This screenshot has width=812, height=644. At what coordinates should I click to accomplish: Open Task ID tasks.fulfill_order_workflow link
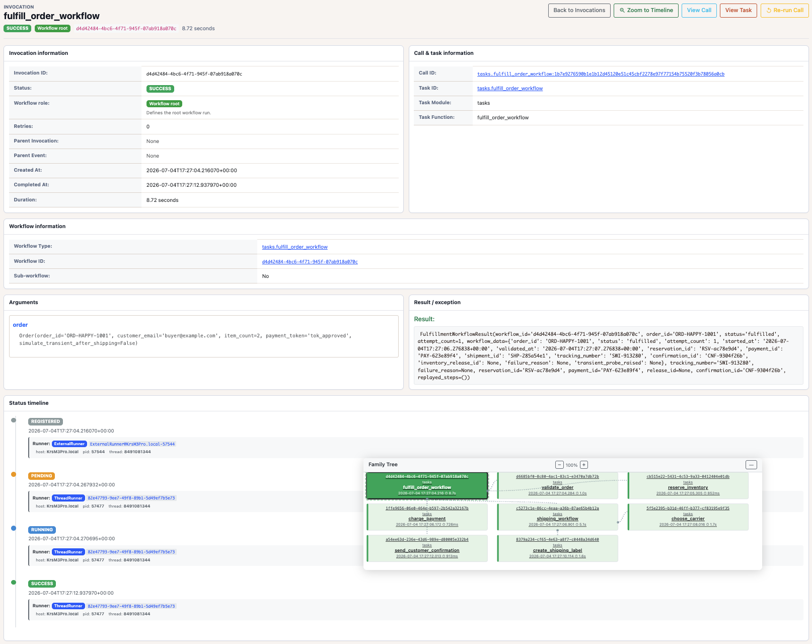[510, 89]
